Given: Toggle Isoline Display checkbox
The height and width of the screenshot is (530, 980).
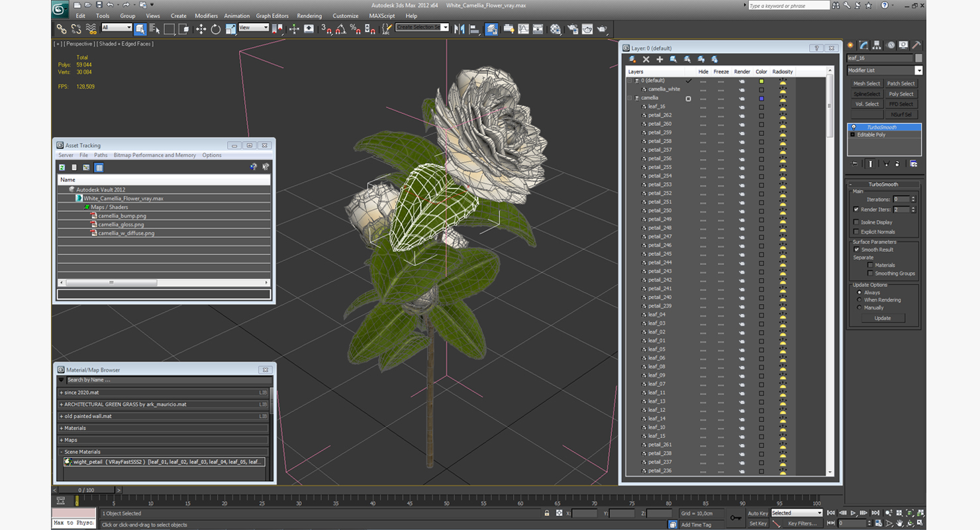Looking at the screenshot, I should point(856,222).
